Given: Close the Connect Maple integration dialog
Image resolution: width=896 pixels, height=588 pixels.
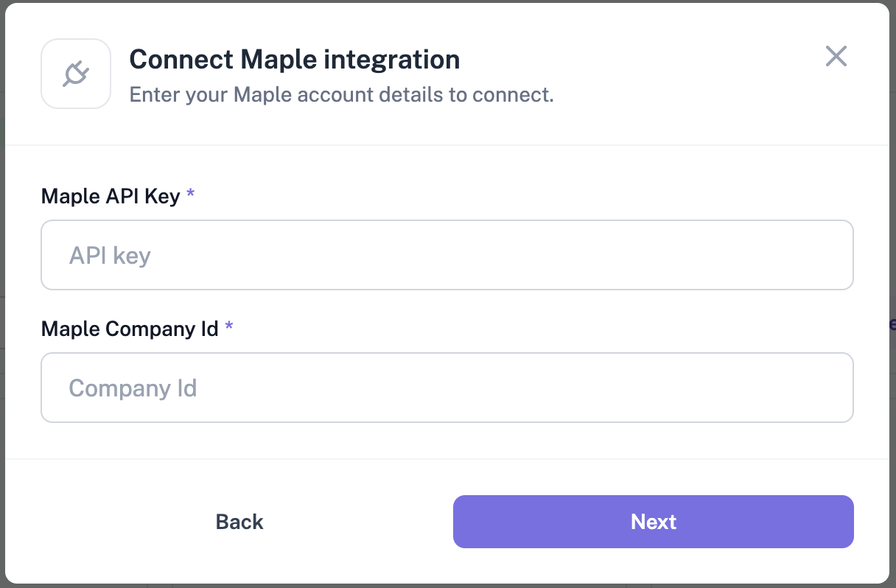Looking at the screenshot, I should pos(836,57).
